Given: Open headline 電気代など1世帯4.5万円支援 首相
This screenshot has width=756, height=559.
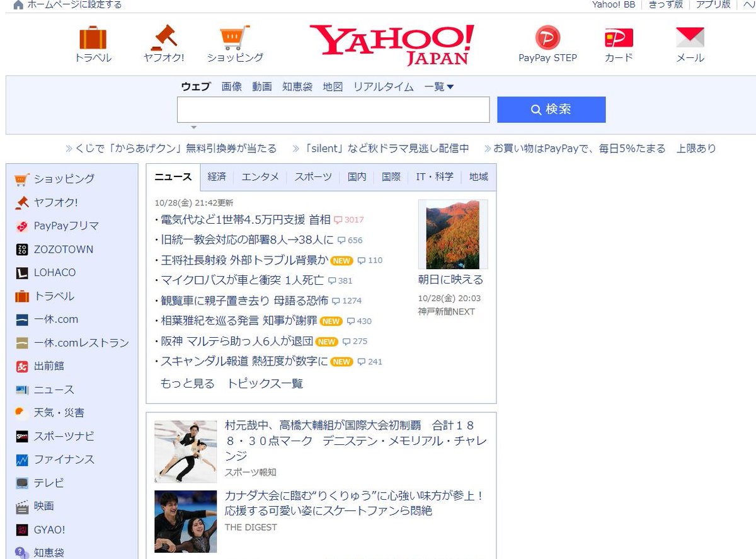Looking at the screenshot, I should click(x=246, y=220).
